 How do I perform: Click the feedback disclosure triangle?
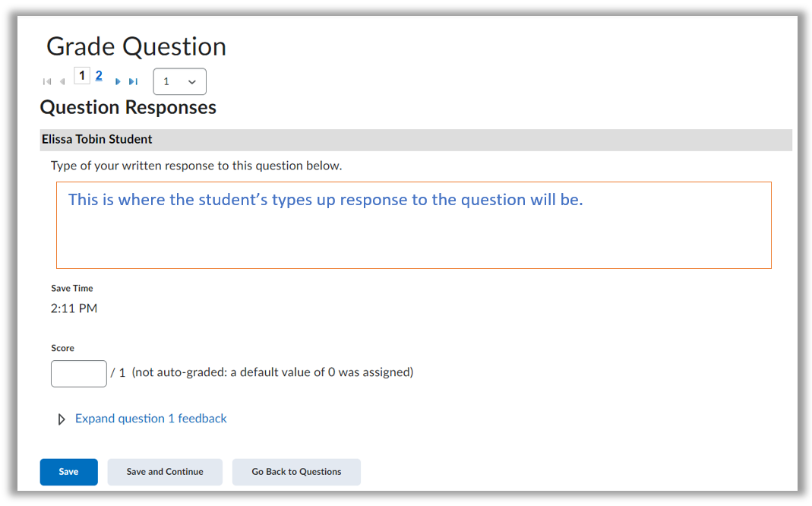click(62, 419)
